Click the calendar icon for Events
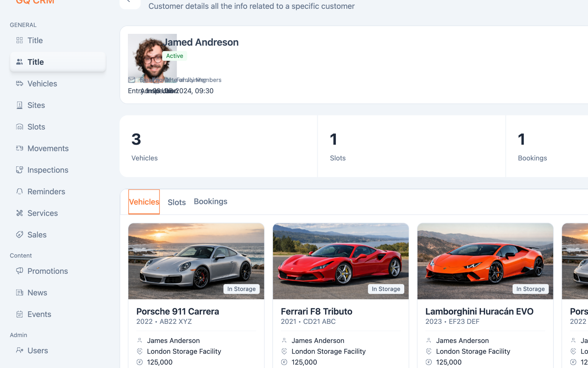The image size is (588, 368). tap(19, 314)
